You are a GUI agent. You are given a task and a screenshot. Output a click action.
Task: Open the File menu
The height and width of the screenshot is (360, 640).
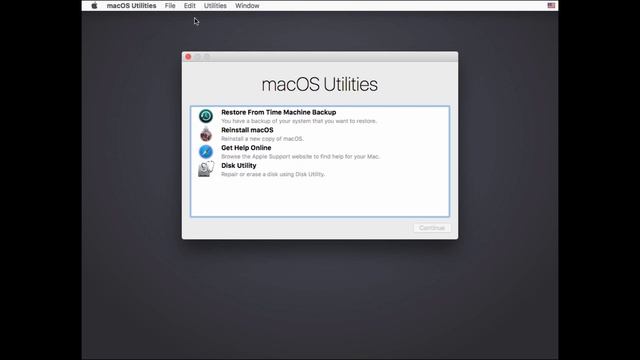tap(170, 6)
